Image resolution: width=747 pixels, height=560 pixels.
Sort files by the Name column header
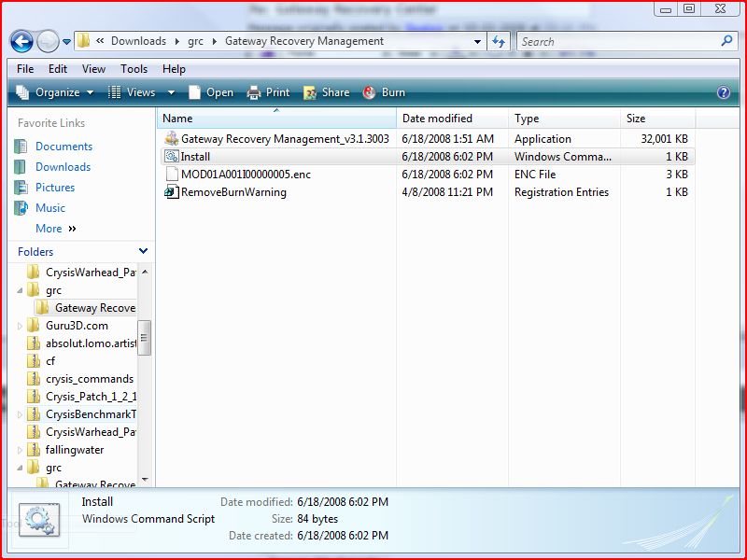(276, 119)
